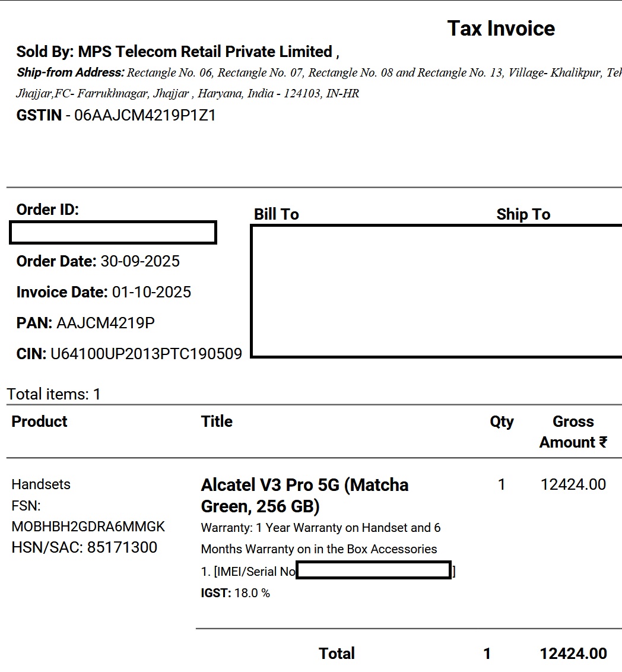Click the Tax Invoice heading
622x672 pixels.
(501, 28)
